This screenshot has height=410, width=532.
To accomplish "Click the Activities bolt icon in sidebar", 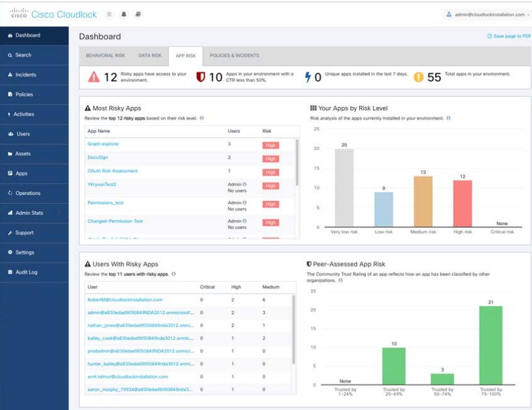I will [x=9, y=114].
